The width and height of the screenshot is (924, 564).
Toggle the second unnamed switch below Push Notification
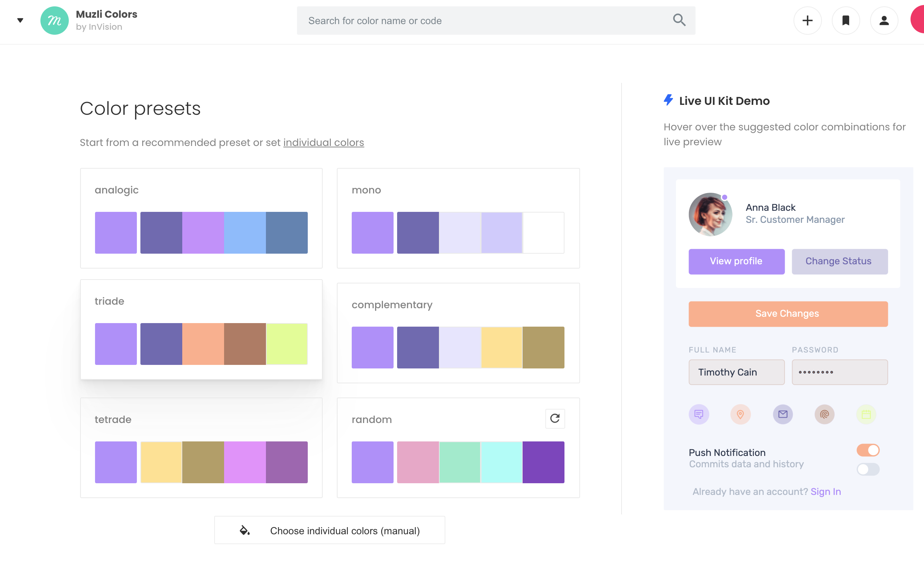pyautogui.click(x=867, y=469)
